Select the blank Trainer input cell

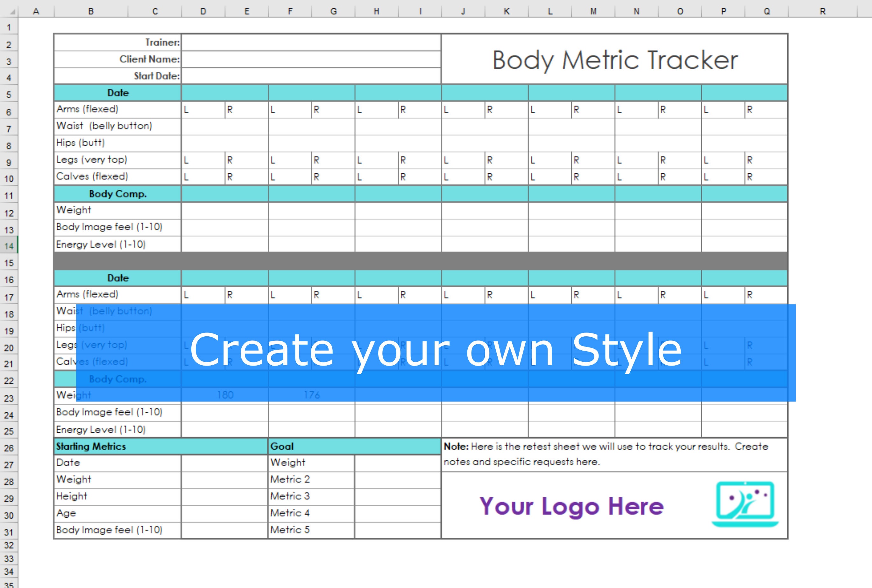311,42
